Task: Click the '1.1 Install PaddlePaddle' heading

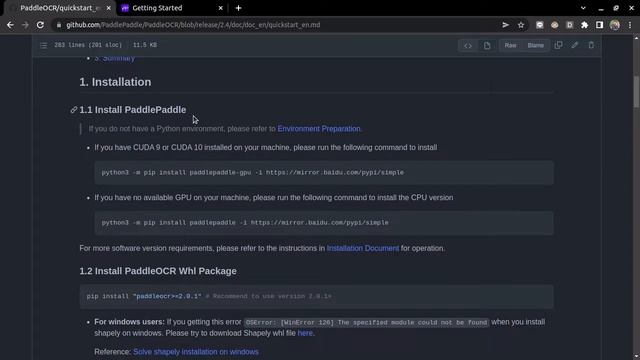Action: click(133, 110)
